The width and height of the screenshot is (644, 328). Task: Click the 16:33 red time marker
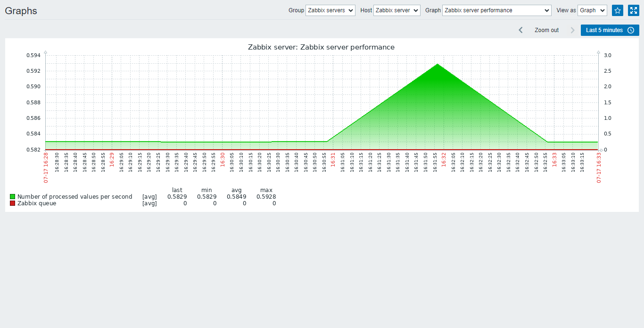[554, 159]
